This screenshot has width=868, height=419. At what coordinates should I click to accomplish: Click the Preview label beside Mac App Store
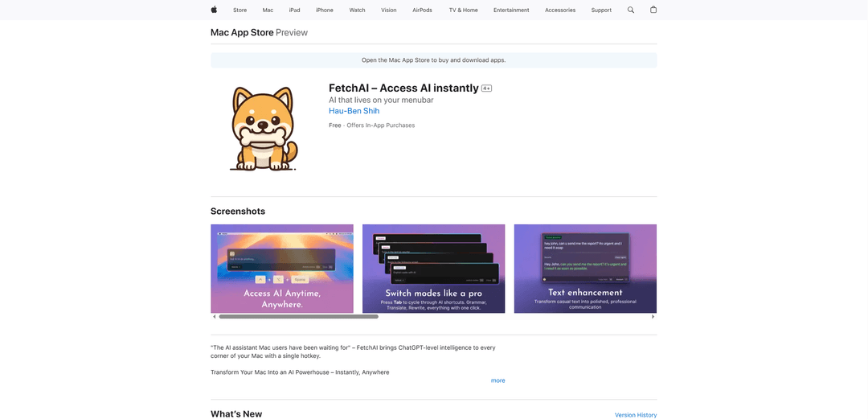292,33
